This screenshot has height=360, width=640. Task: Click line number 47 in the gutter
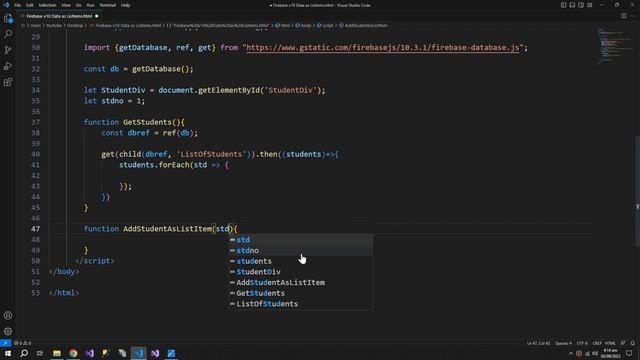(35, 229)
